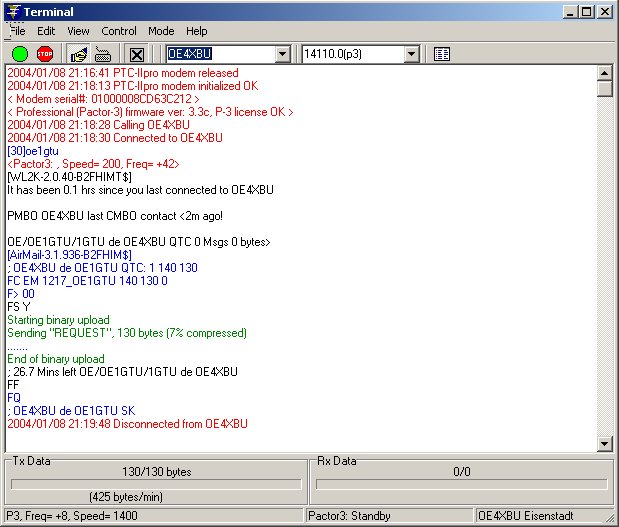This screenshot has width=619, height=527.
Task: Click the 'Calling OE4XBU' log line
Action: 98,125
